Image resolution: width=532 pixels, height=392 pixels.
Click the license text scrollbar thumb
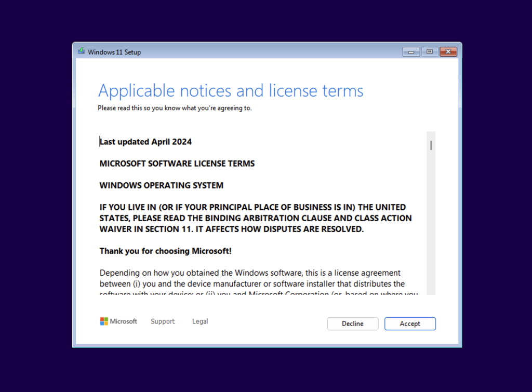[431, 145]
